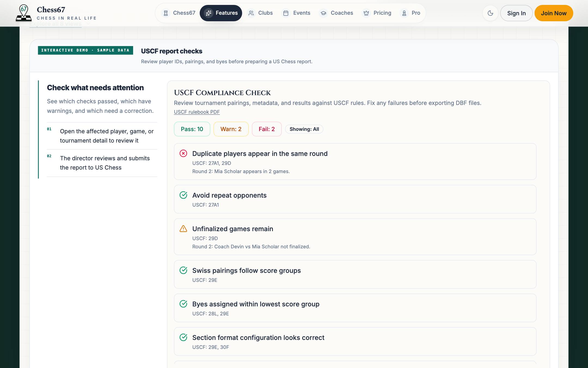This screenshot has height=368, width=588.
Task: Click the calendar icon next to Events
Action: (x=286, y=13)
